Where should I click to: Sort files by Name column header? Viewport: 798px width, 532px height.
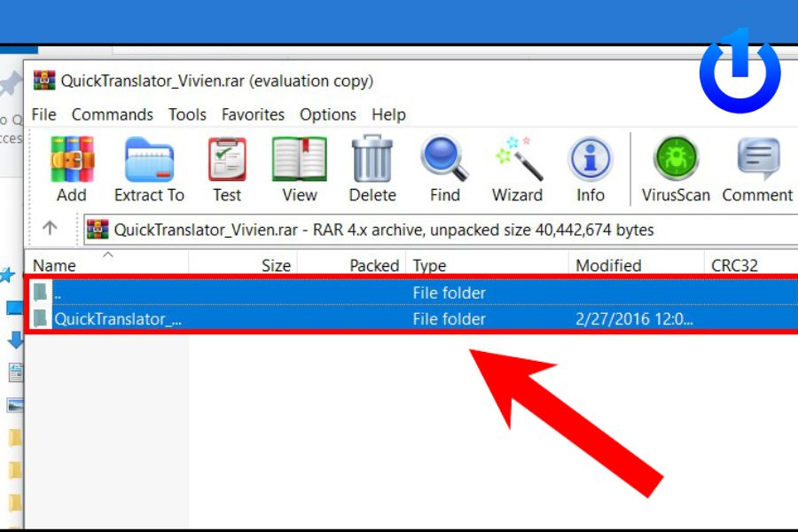pos(54,265)
